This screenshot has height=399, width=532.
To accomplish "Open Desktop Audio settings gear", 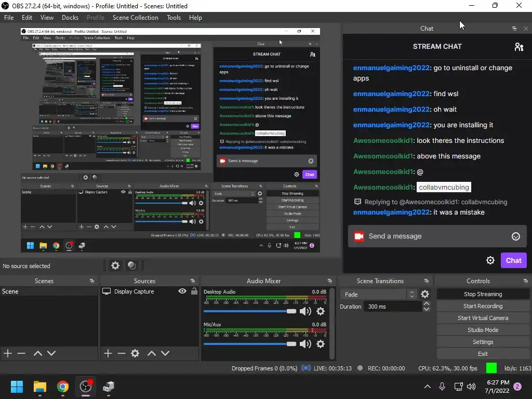I will 320,311.
